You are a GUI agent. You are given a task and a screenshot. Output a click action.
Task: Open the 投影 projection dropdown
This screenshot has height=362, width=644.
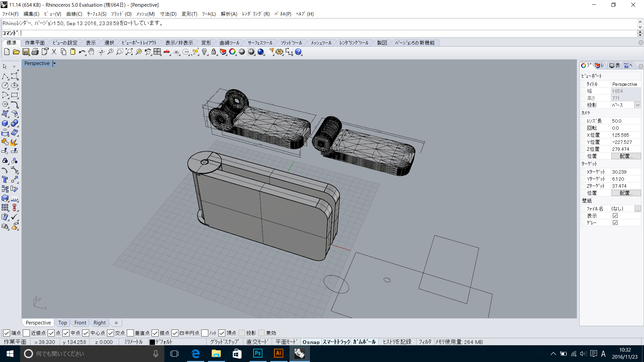pos(638,105)
